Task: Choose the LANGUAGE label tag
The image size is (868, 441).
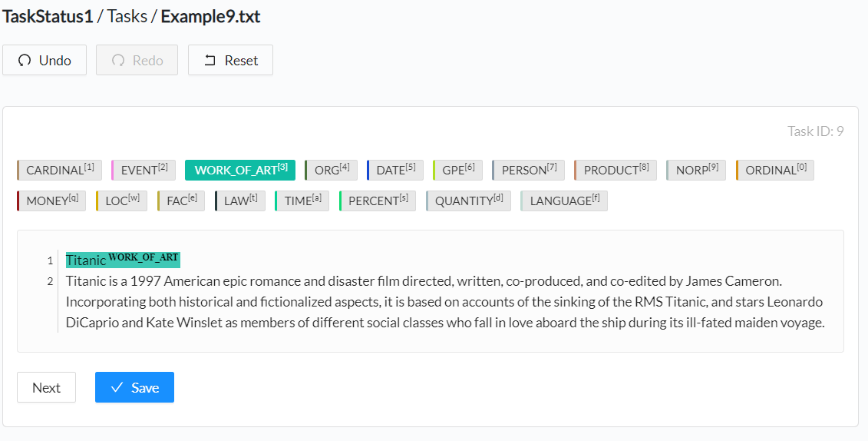Action: 564,201
